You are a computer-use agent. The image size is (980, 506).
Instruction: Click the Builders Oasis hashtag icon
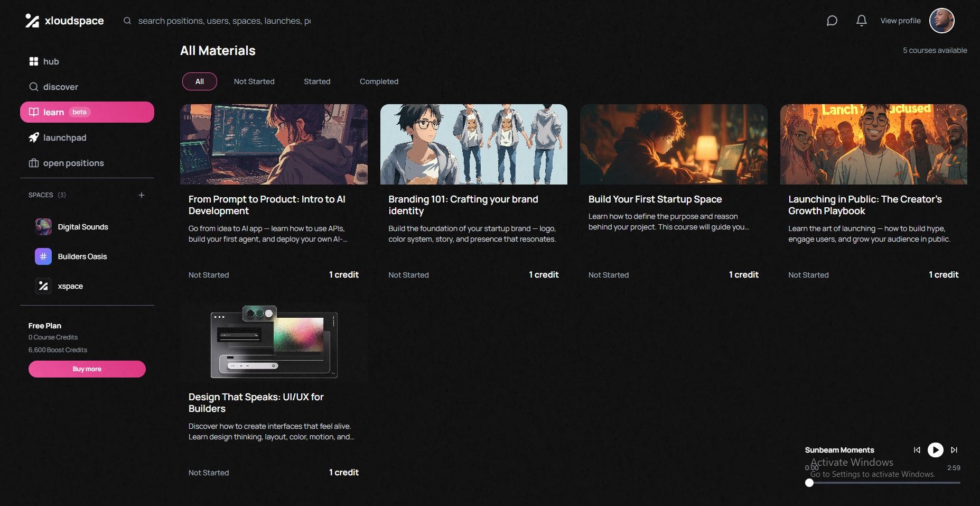43,256
